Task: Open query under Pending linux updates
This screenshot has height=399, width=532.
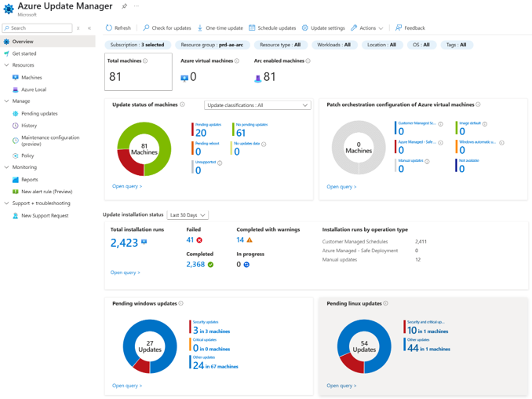Action: [x=341, y=386]
